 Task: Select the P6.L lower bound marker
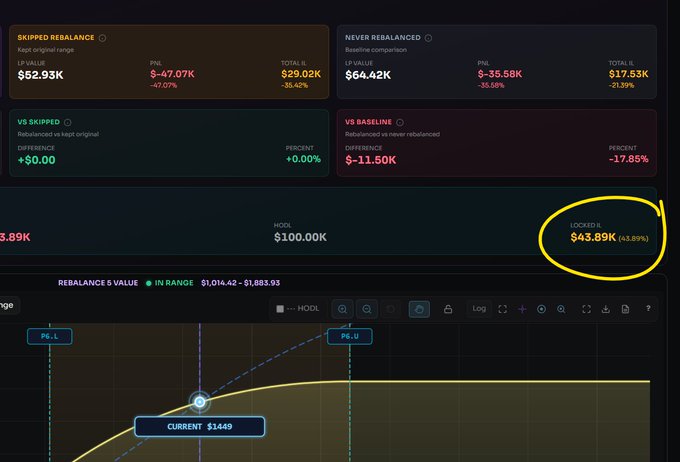(49, 336)
